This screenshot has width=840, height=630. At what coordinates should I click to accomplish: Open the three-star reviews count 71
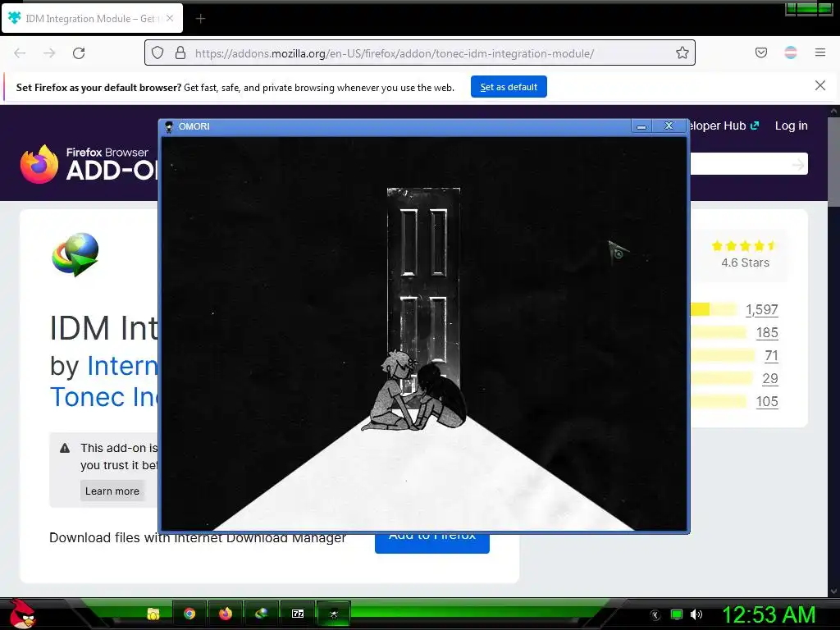point(771,356)
